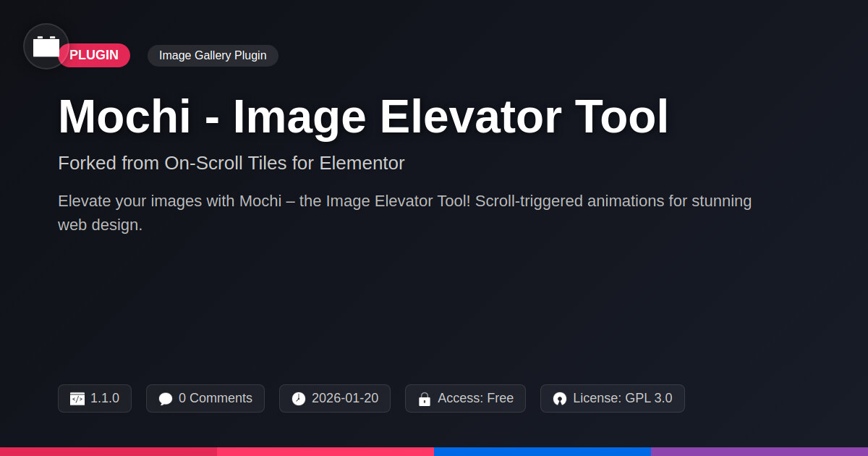The image size is (868, 456).
Task: Click the Access: Free text
Action: pyautogui.click(x=475, y=398)
